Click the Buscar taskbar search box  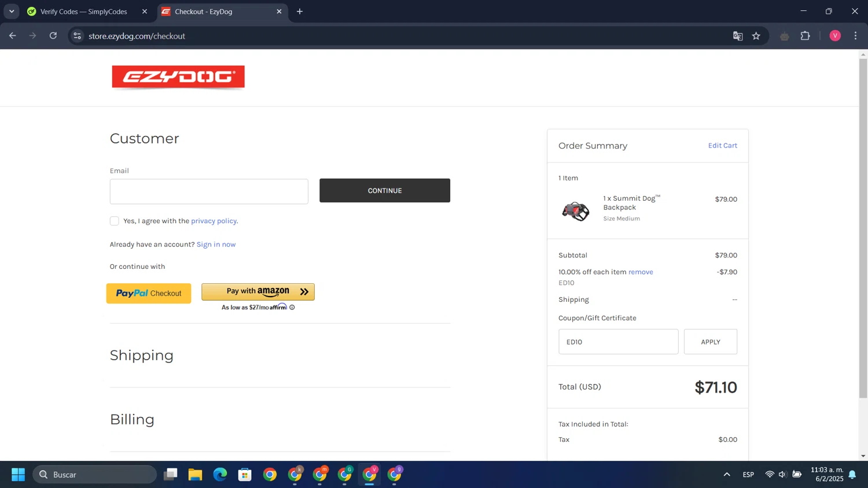pos(95,475)
